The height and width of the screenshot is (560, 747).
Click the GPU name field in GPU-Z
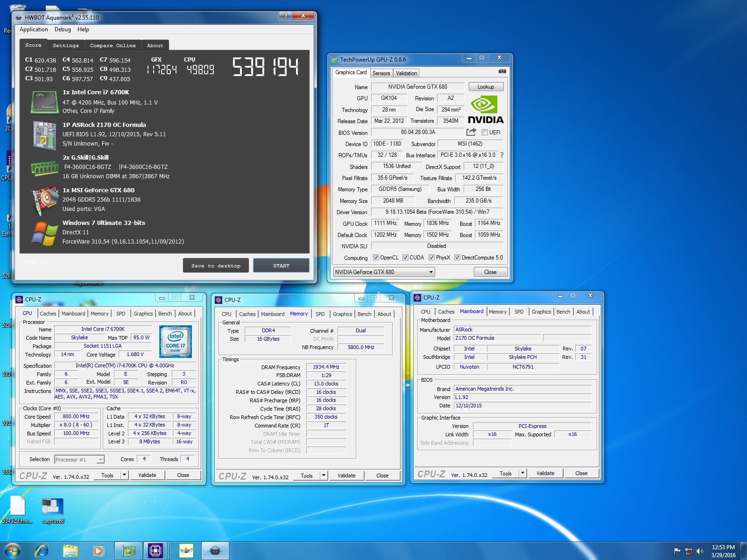418,87
